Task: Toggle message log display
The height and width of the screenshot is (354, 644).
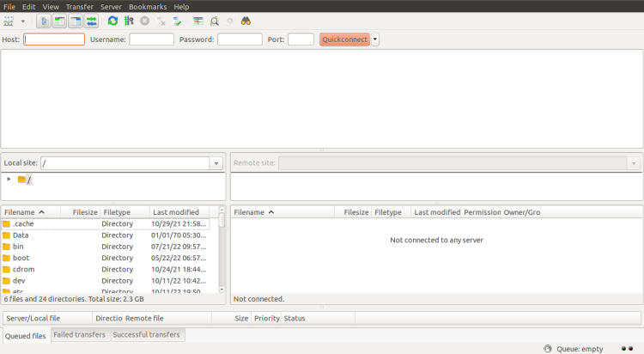Action: coord(44,21)
